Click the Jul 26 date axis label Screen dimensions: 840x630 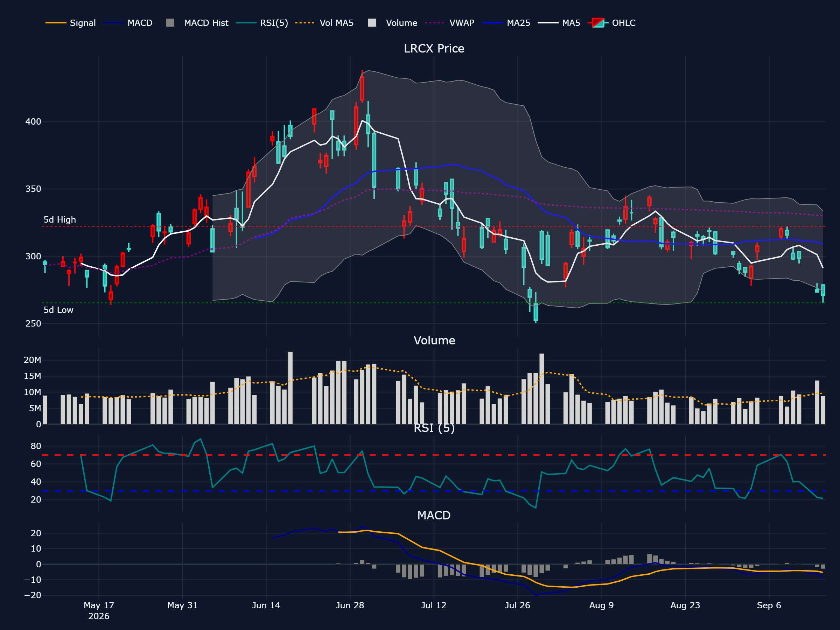[518, 605]
